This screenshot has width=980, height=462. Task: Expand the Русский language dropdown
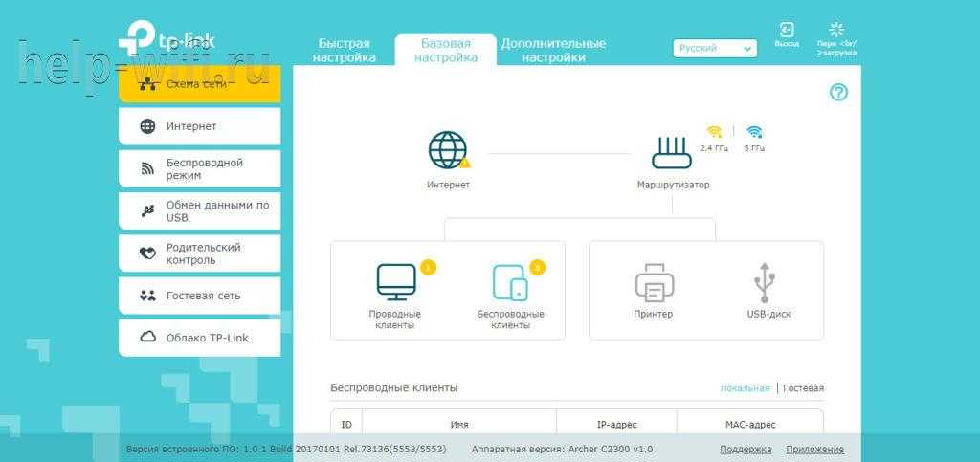pyautogui.click(x=714, y=48)
